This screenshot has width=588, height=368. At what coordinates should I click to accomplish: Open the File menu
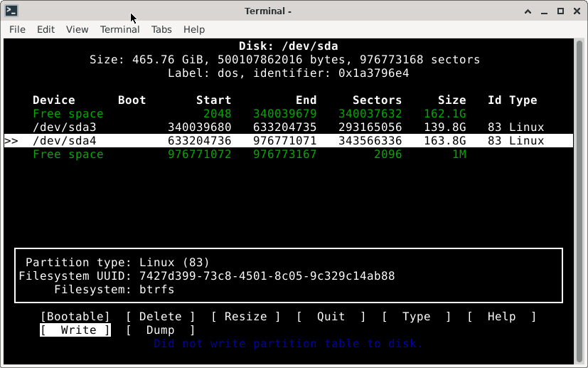[17, 29]
